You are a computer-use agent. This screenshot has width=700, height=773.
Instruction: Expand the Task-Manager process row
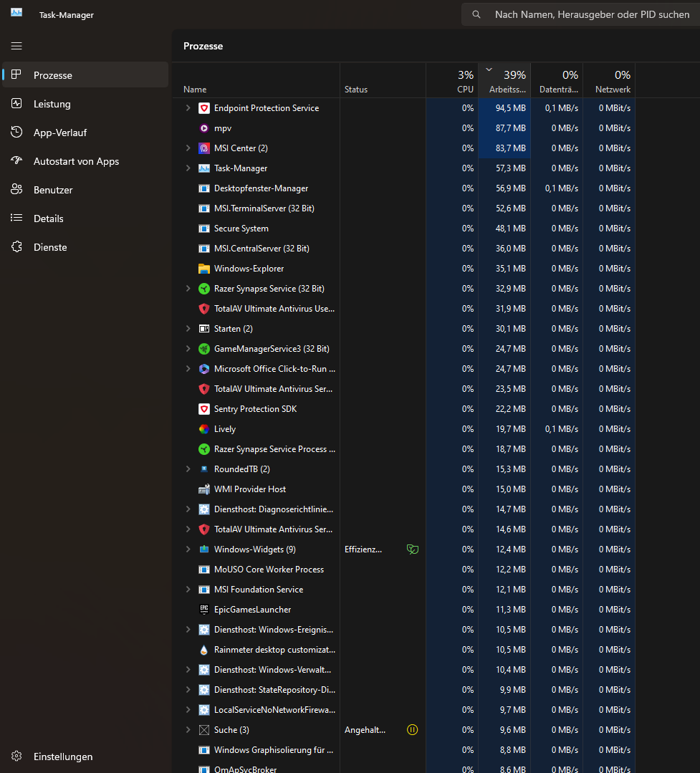pyautogui.click(x=188, y=168)
